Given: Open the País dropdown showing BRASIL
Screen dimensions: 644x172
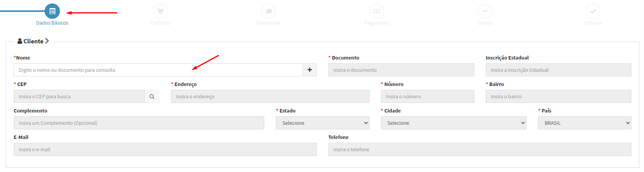Looking at the screenshot, I should coord(584,123).
